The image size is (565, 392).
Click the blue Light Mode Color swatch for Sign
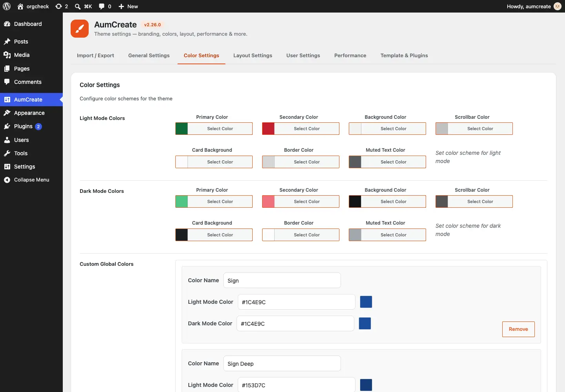[366, 302]
